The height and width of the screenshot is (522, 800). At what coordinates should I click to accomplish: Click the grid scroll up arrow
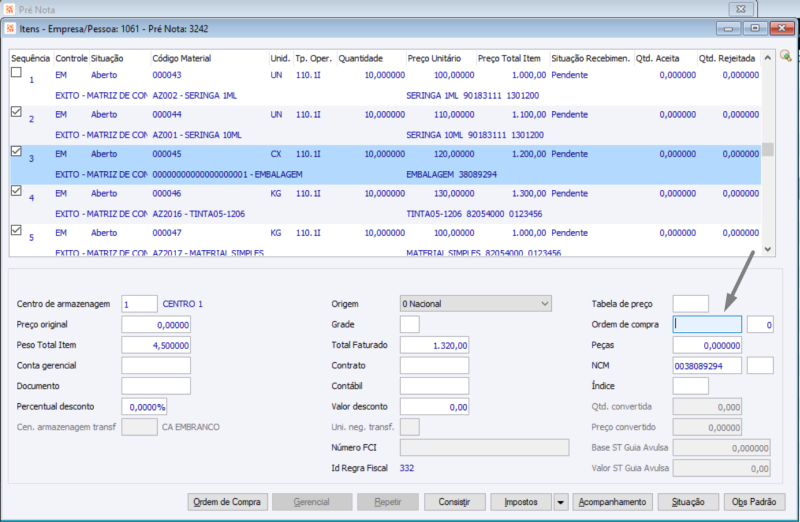tap(768, 58)
